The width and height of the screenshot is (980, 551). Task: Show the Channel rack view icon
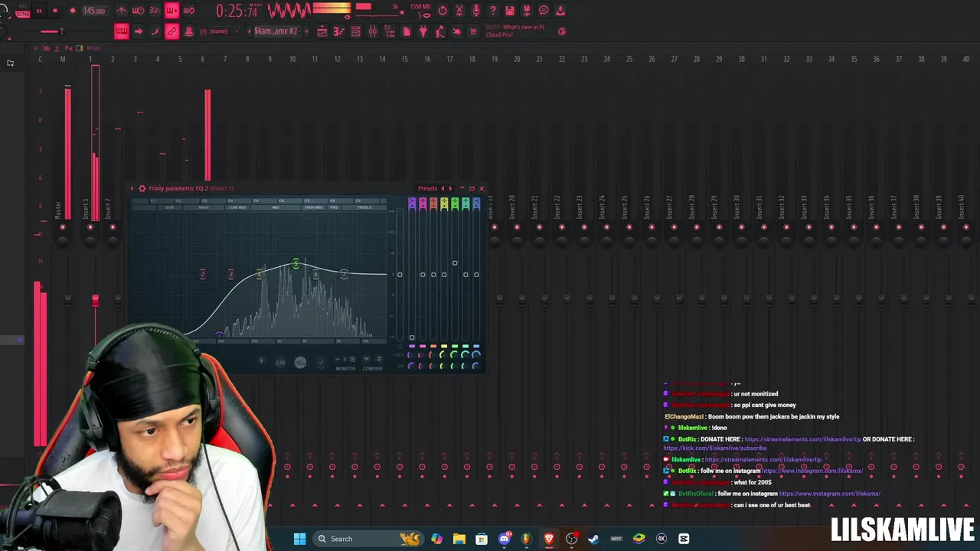point(356,31)
